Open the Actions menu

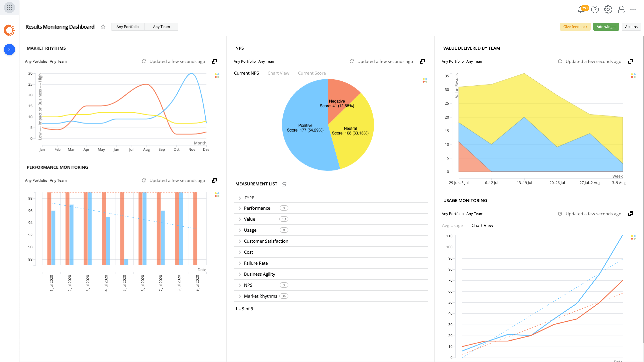click(631, 27)
